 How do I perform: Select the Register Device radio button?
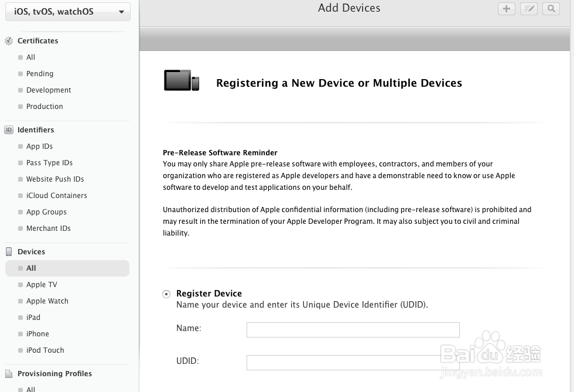coord(166,294)
